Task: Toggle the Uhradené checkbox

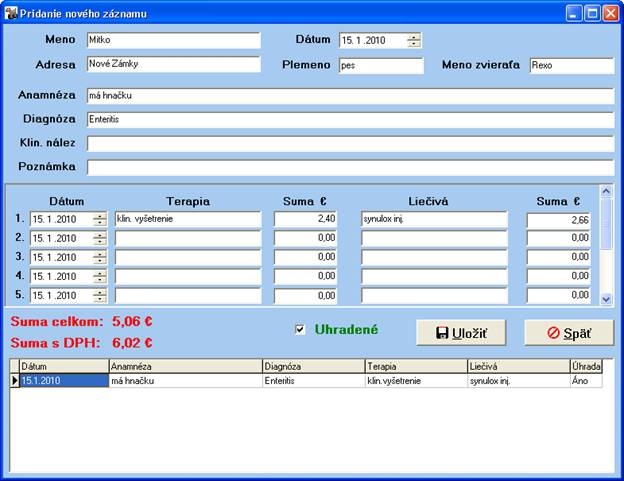Action: (300, 329)
